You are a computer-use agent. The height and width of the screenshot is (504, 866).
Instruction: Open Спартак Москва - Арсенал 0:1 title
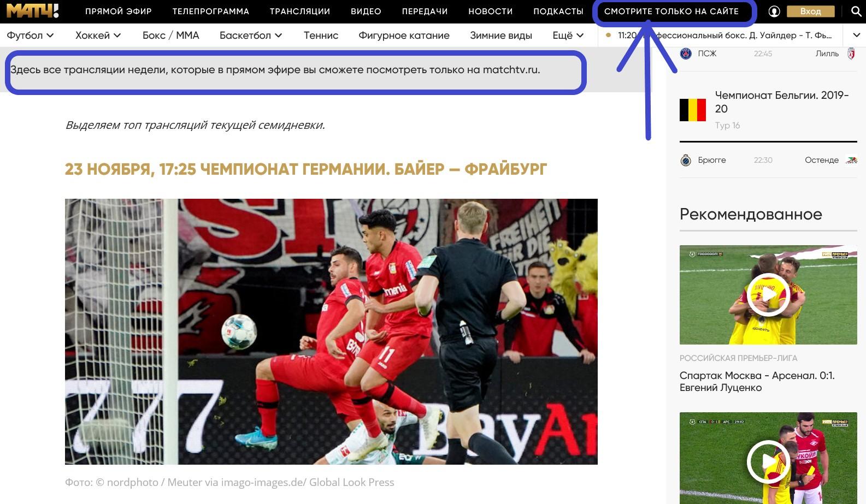pos(757,382)
